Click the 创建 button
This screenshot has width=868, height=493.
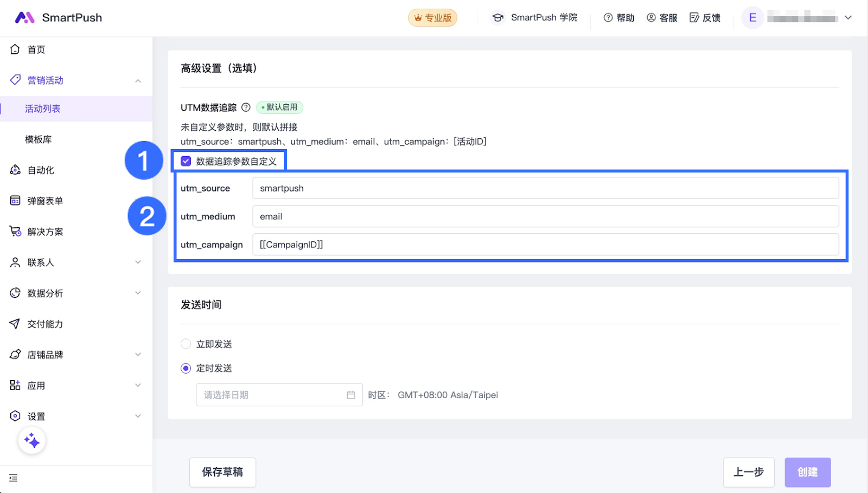click(x=807, y=472)
